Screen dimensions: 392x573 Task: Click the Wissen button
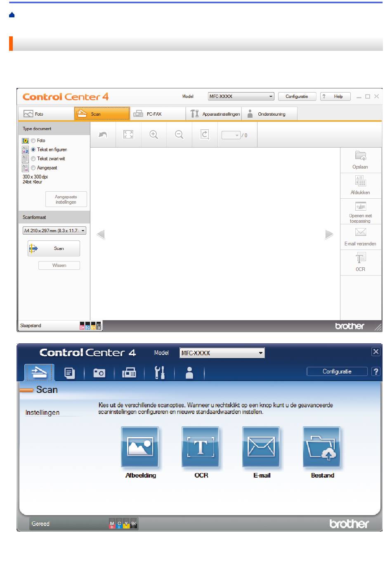click(59, 265)
